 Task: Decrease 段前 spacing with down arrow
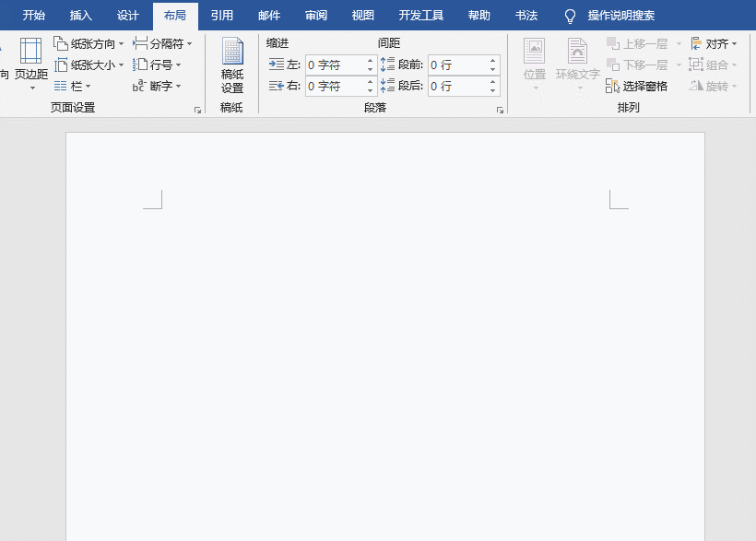(492, 69)
